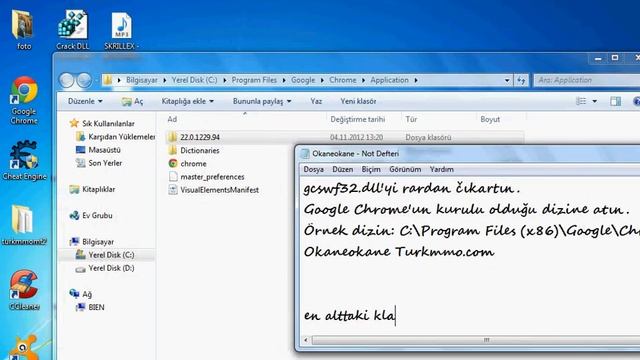Expand the address bar history dropdown
Image resolution: width=640 pixels, height=360 pixels.
point(507,80)
